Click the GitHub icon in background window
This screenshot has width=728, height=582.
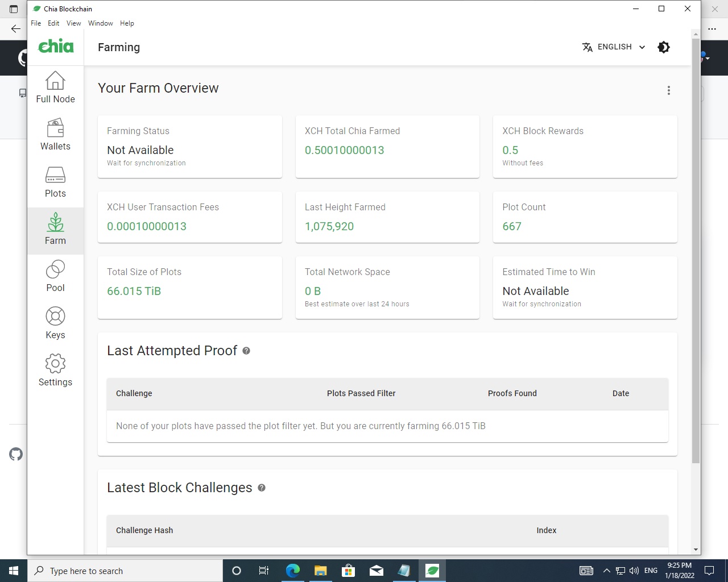tap(16, 454)
